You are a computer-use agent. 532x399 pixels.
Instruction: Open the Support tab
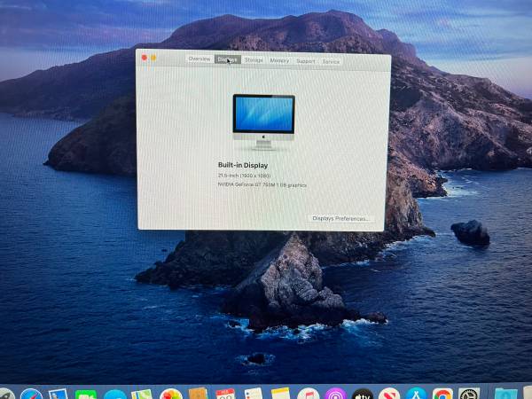click(306, 61)
